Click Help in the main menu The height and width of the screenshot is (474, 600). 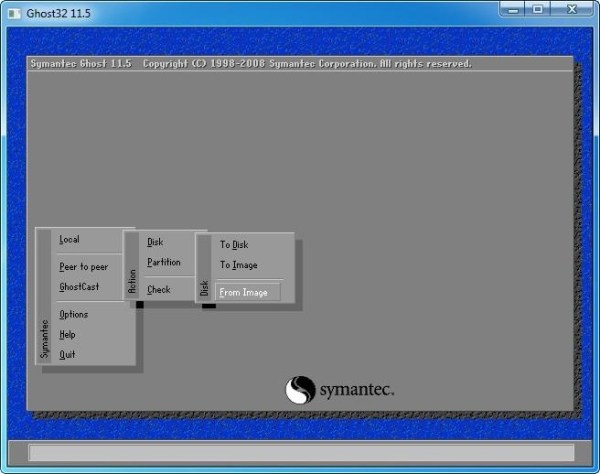(x=67, y=335)
